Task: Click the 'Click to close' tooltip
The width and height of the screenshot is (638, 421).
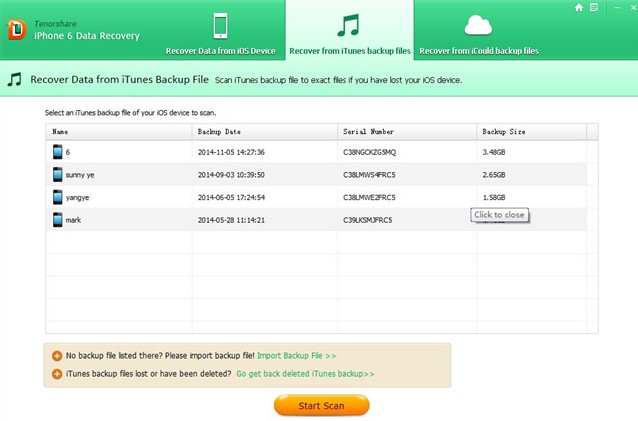Action: (499, 215)
